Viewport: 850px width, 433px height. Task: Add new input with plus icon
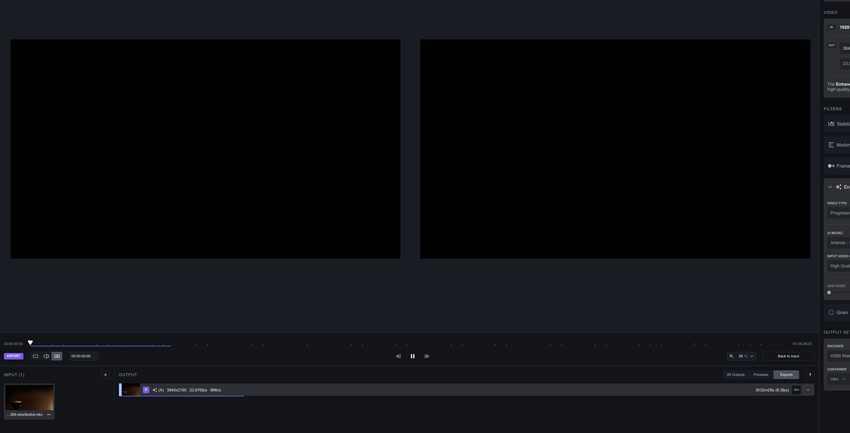[x=105, y=375]
